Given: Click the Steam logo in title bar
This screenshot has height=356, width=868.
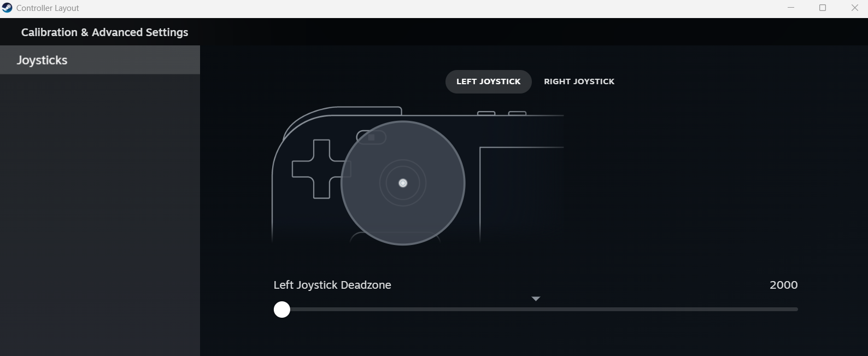Looking at the screenshot, I should point(7,8).
